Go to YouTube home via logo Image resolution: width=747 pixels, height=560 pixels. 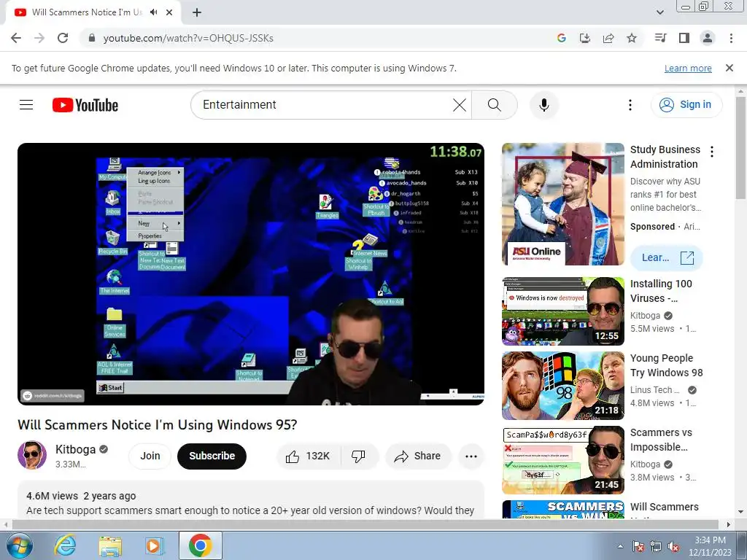(x=85, y=105)
